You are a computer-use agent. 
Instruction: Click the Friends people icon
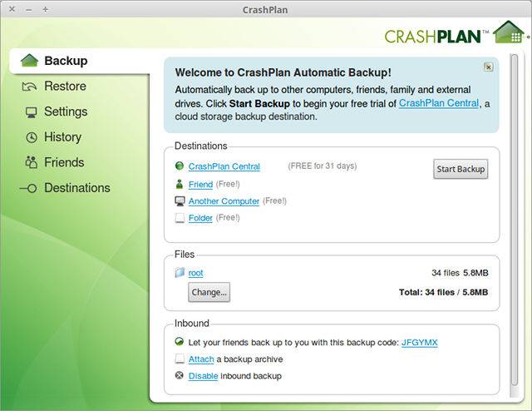(x=32, y=162)
